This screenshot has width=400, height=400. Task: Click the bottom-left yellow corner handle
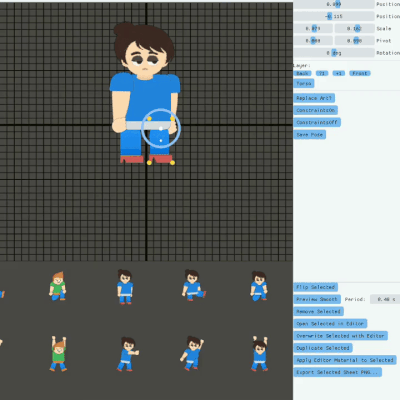coord(149,163)
